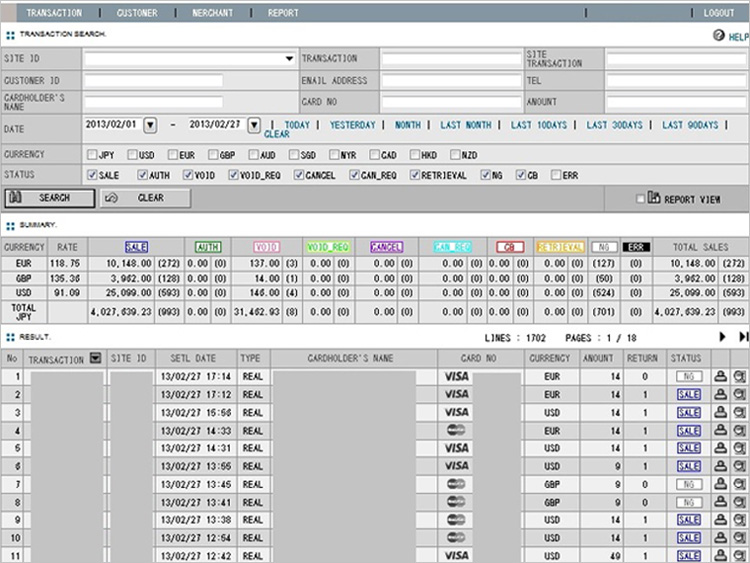Click the print icon in row 1

click(718, 377)
